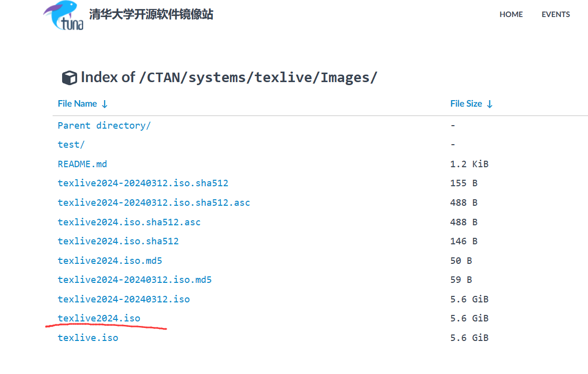Download texlive2024-20240312.iso
The image size is (588, 374).
[x=124, y=299]
